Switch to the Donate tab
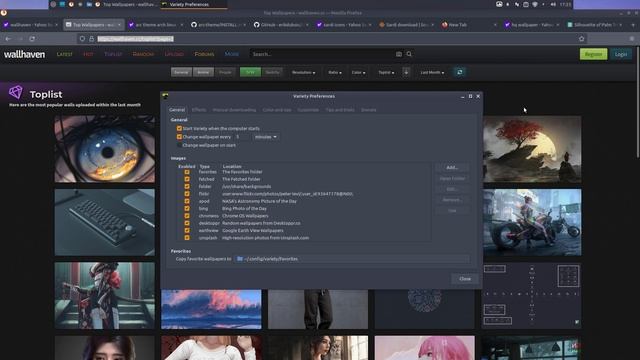The height and width of the screenshot is (360, 640). pyautogui.click(x=368, y=110)
